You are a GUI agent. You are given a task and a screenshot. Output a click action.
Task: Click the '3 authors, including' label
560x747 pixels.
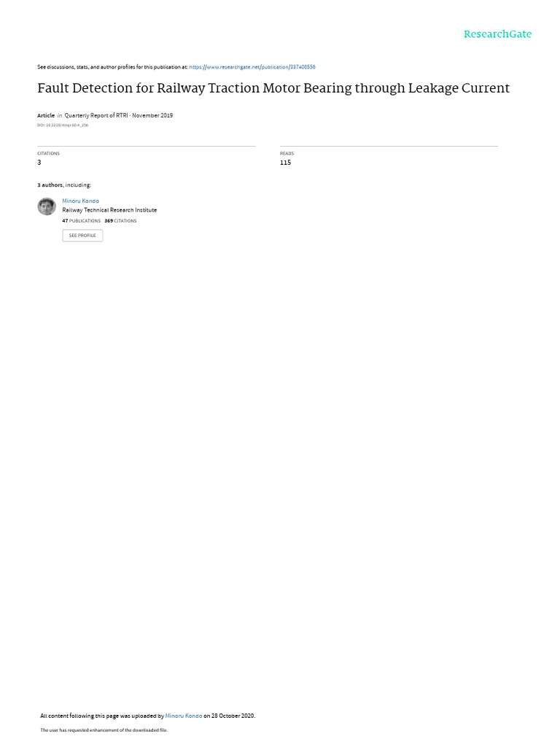tap(64, 185)
